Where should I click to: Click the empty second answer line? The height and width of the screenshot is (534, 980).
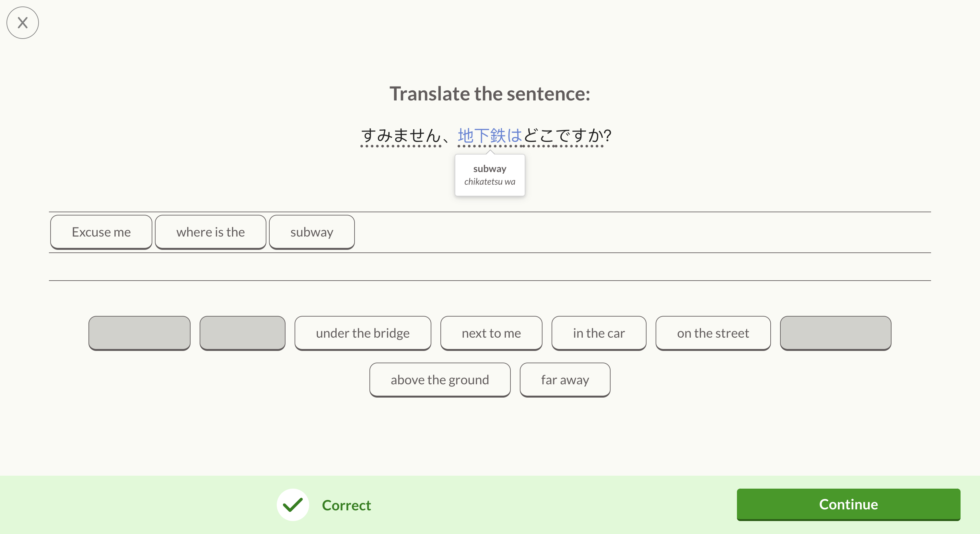point(490,267)
